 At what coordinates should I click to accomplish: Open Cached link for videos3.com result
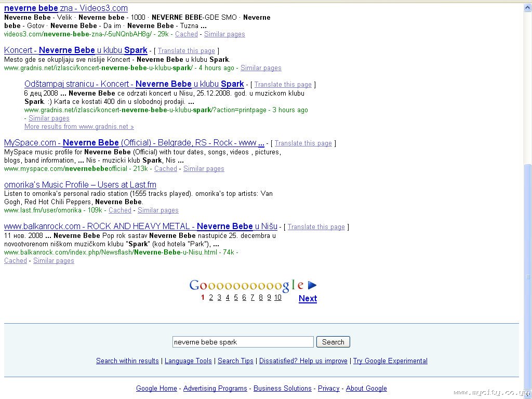187,34
